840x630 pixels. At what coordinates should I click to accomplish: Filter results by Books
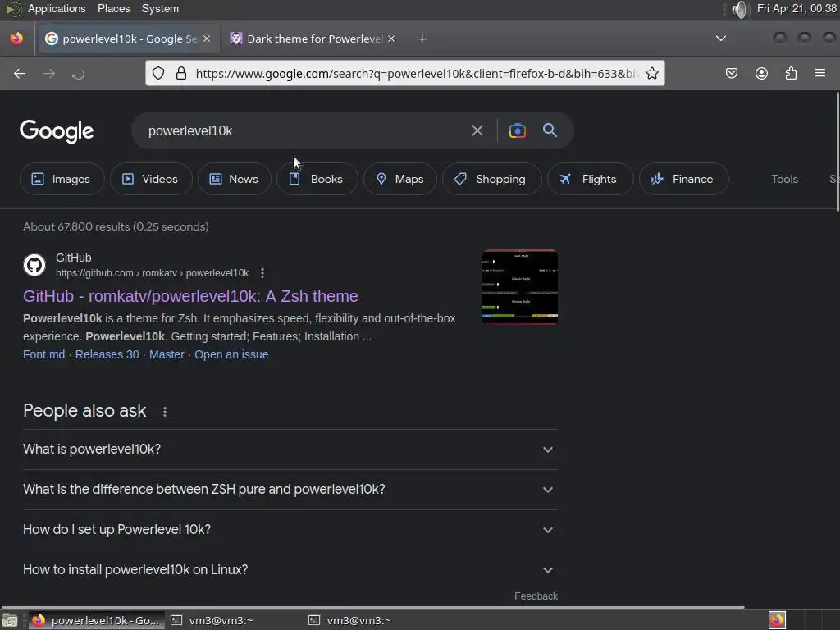(x=317, y=179)
